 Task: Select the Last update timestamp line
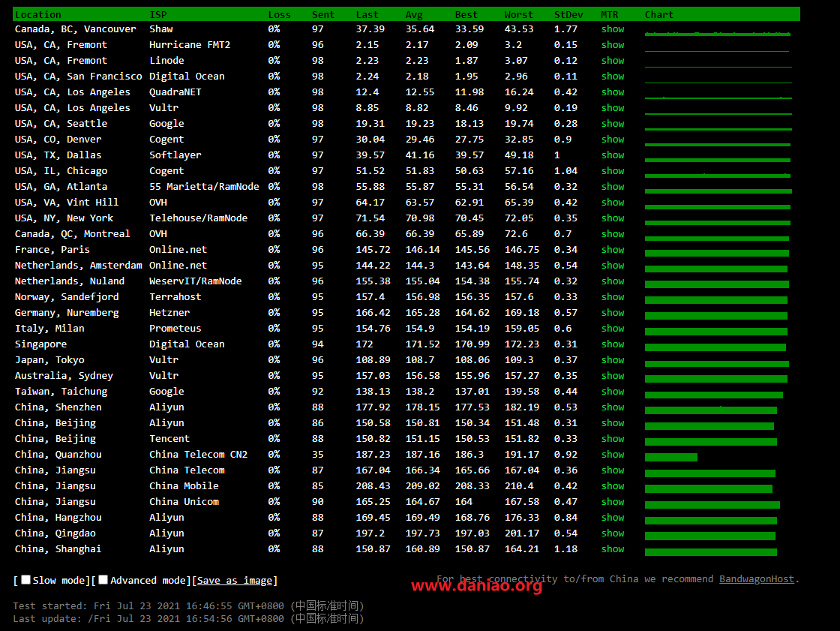(188, 619)
